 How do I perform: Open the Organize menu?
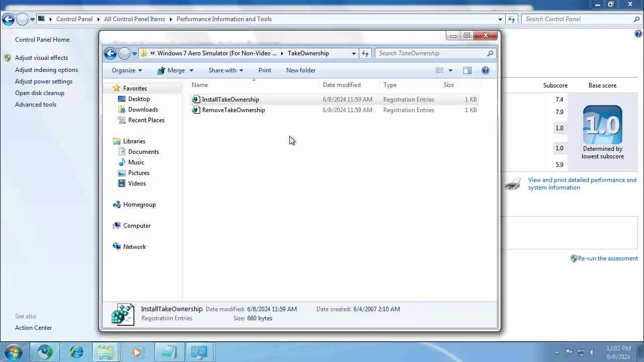(x=127, y=70)
